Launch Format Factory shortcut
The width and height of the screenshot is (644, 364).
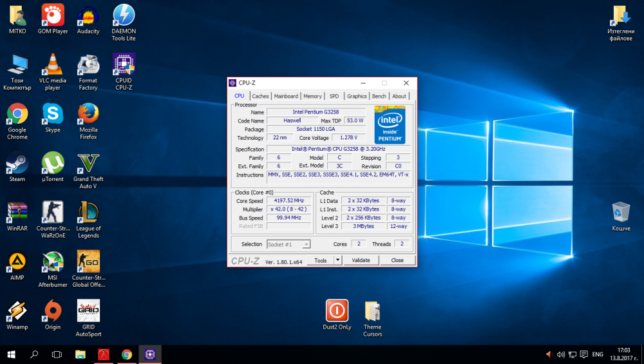[88, 72]
